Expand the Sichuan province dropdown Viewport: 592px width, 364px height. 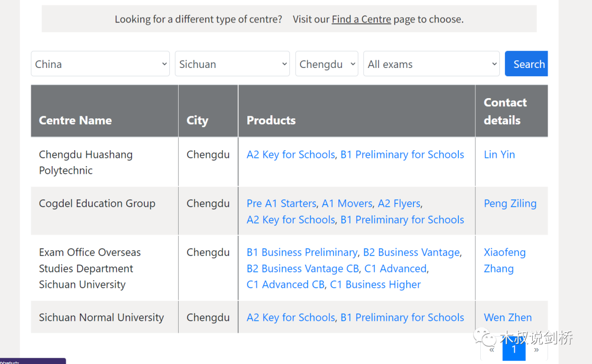(232, 64)
